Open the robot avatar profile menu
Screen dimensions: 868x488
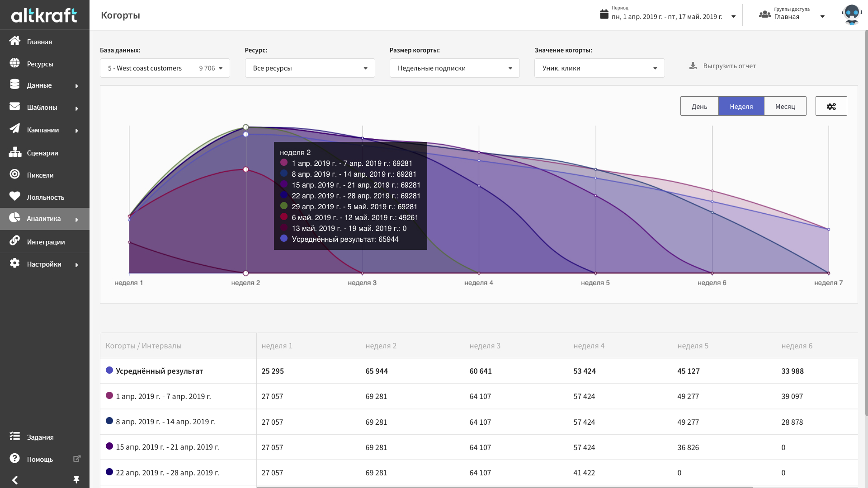click(852, 15)
